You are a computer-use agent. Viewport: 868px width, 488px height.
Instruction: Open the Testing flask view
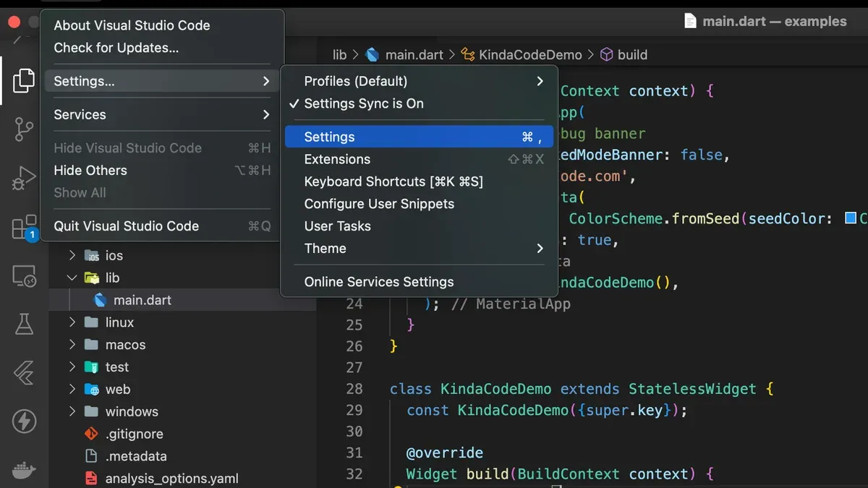click(x=24, y=324)
